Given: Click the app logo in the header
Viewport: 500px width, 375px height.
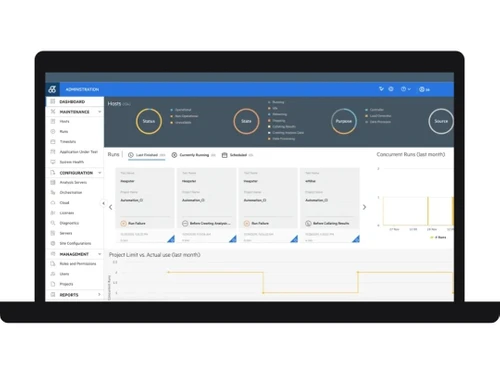Looking at the screenshot, I should (x=52, y=89).
